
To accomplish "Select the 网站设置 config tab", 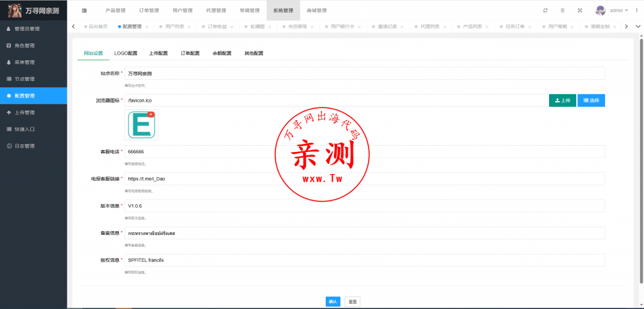I will pyautogui.click(x=93, y=53).
